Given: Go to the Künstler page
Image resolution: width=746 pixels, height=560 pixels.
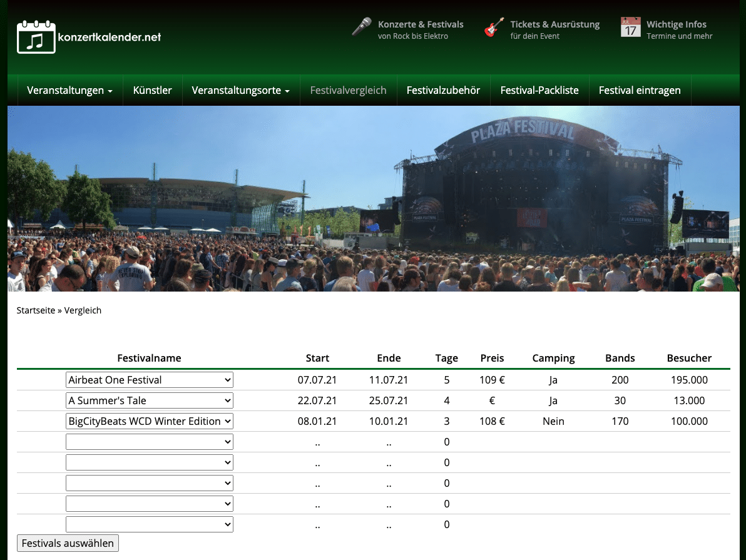Looking at the screenshot, I should coord(153,90).
